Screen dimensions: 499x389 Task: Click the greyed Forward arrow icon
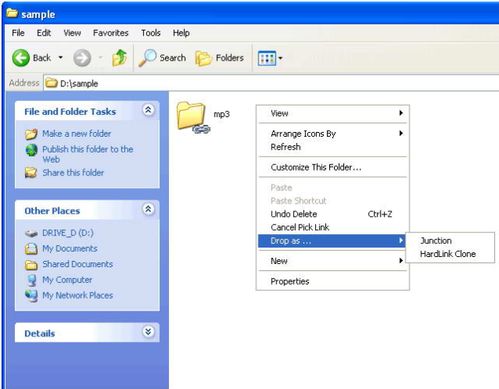point(82,58)
